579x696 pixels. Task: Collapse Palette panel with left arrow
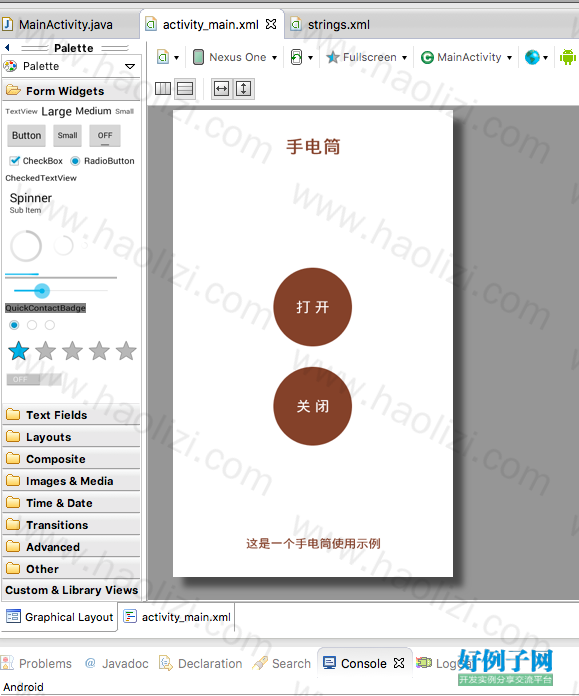[7, 47]
